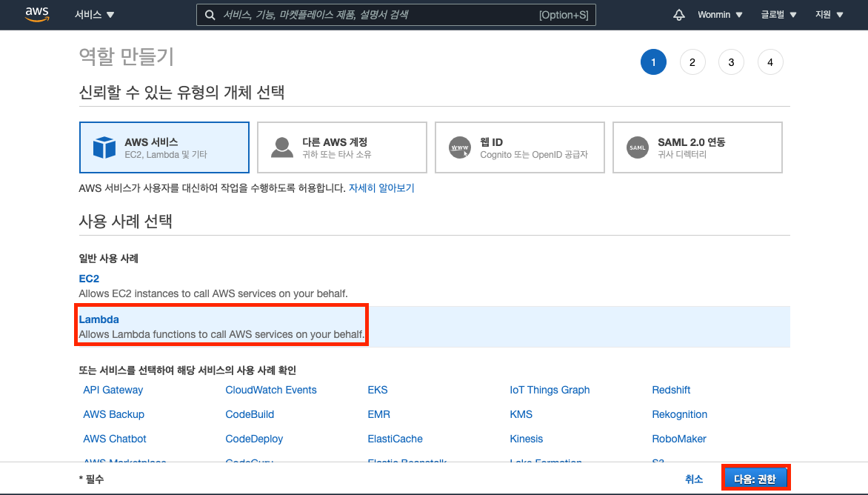The height and width of the screenshot is (495, 868).
Task: Select the Kinesis service
Action: point(526,439)
